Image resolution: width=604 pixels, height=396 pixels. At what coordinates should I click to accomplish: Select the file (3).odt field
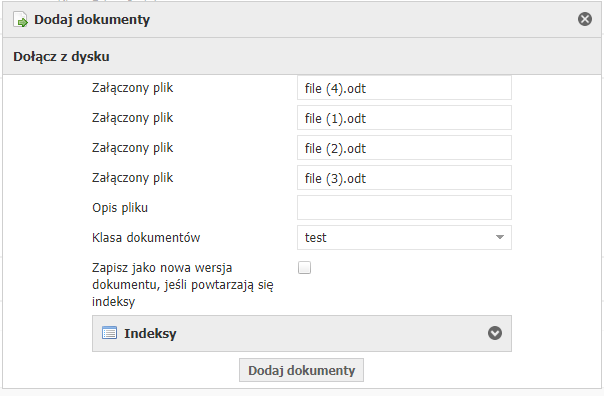[x=404, y=178]
